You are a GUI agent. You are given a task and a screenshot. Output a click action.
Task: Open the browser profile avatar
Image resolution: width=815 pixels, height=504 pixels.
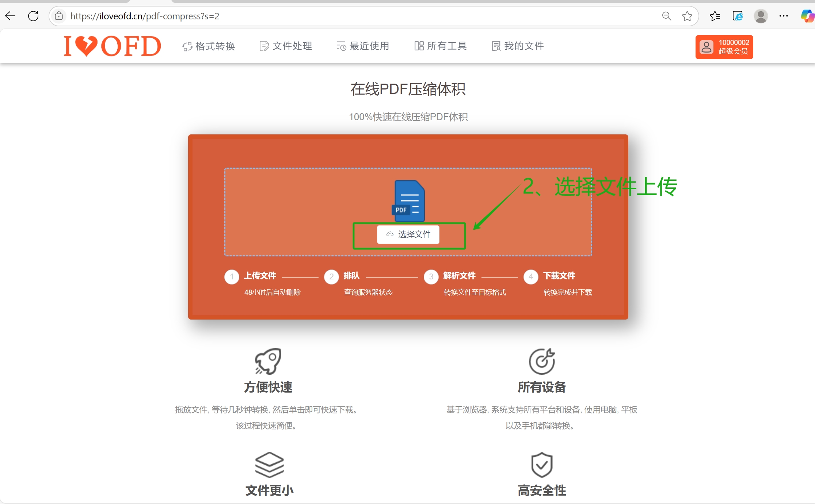coord(761,16)
